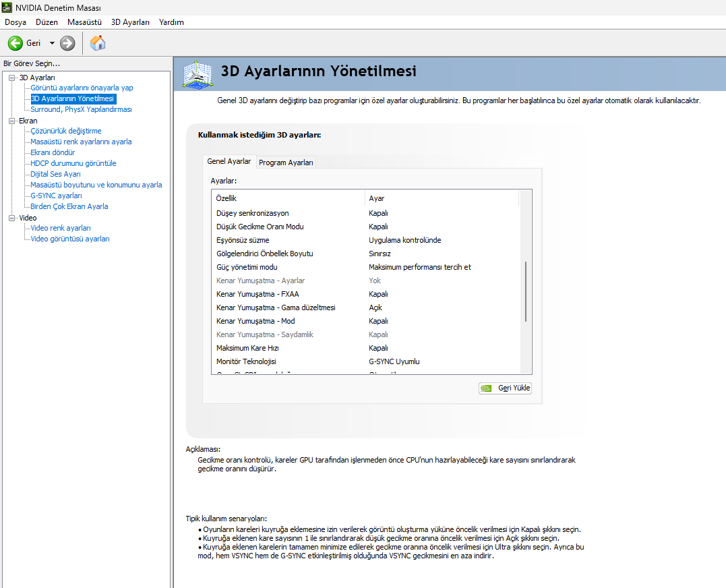Click the grey Forward arrow icon
This screenshot has width=726, height=588.
[x=67, y=43]
